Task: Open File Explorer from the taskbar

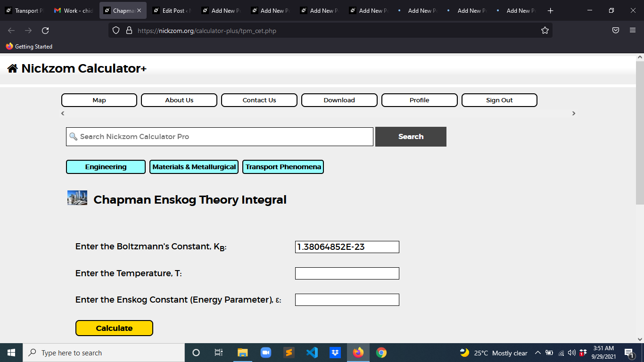Action: [x=242, y=353]
